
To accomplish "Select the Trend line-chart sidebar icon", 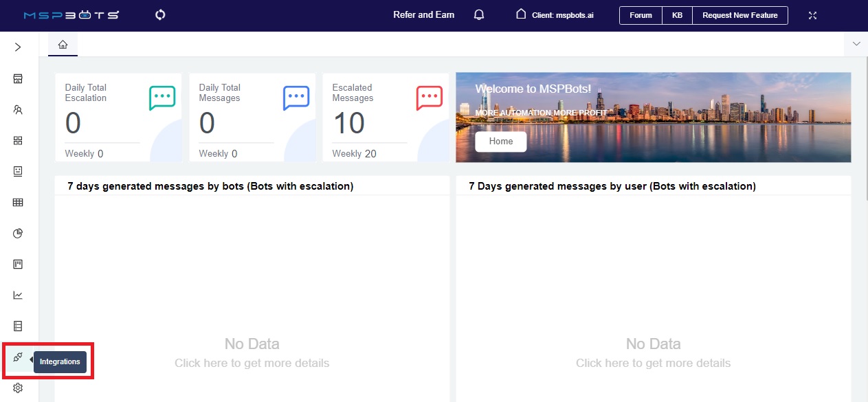I will pos(17,295).
